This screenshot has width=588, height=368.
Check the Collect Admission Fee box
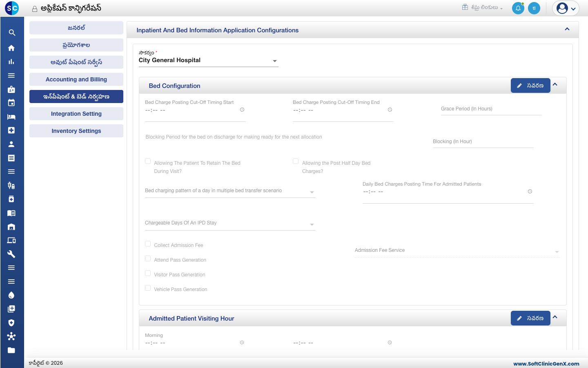tap(148, 244)
